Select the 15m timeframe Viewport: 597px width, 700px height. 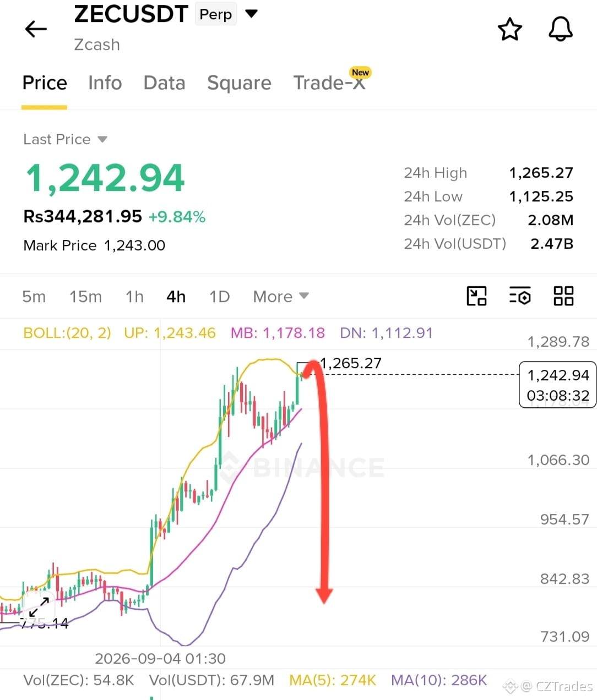85,297
